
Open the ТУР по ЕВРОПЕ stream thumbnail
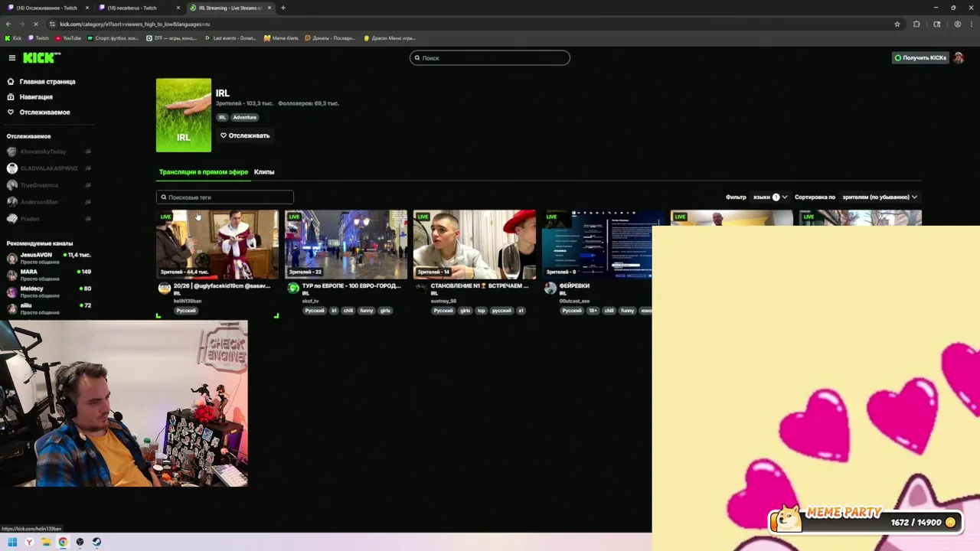pos(346,244)
